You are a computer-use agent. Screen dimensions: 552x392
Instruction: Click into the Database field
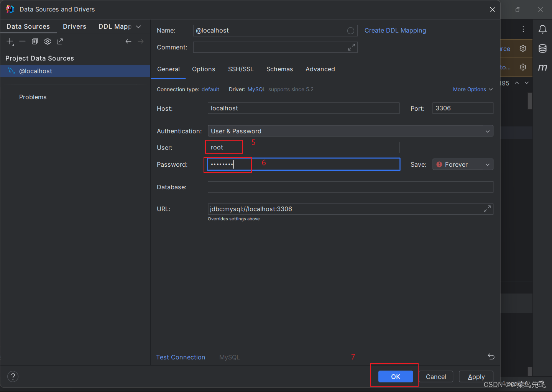pyautogui.click(x=350, y=187)
